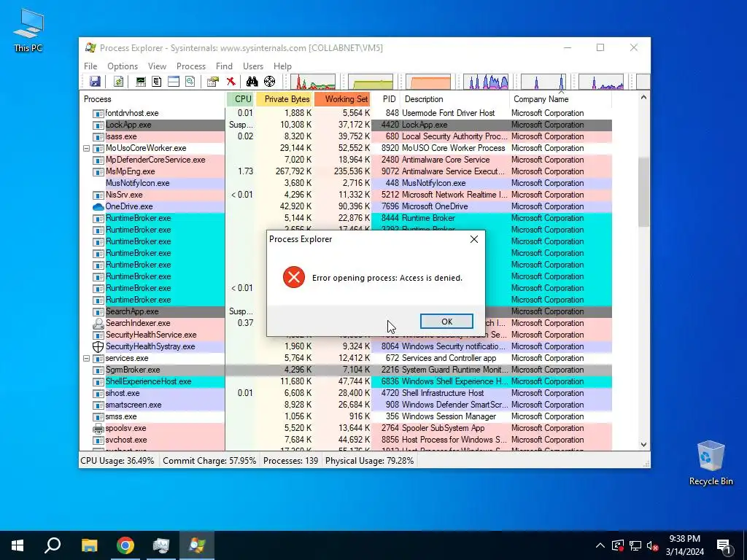Open the Users menu

click(x=253, y=66)
